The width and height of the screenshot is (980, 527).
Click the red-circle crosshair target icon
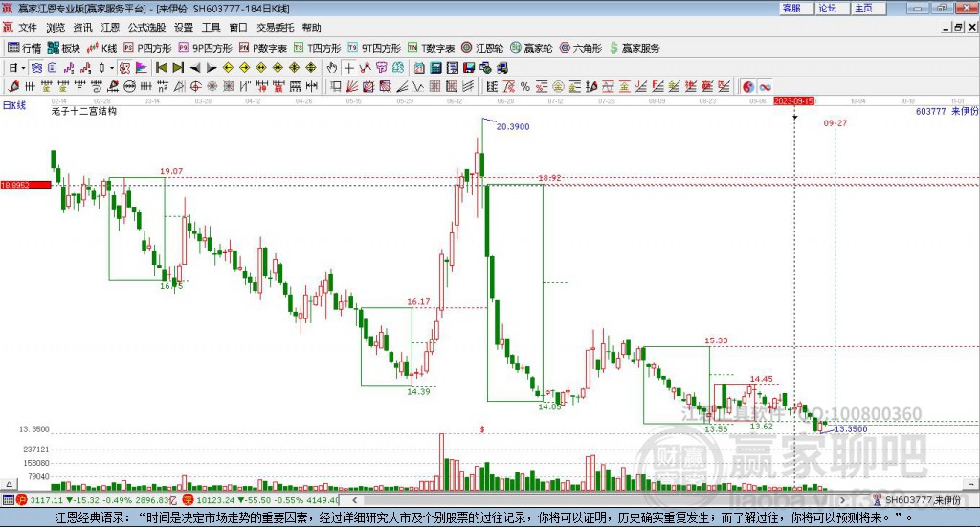pyautogui.click(x=195, y=87)
